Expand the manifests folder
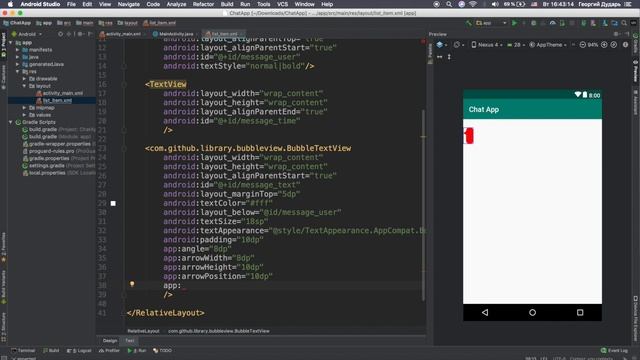The width and height of the screenshot is (640, 360). coord(18,50)
